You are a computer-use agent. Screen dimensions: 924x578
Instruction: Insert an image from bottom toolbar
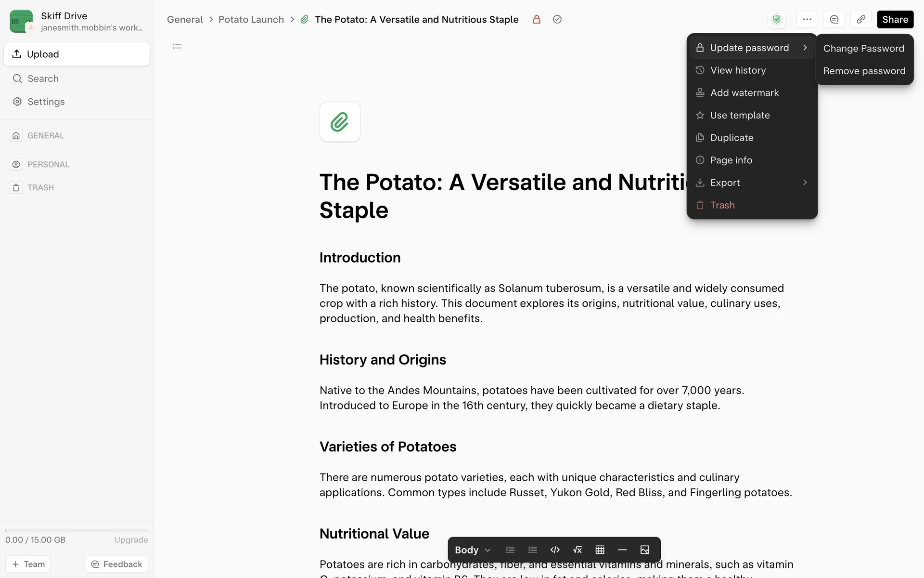pyautogui.click(x=645, y=550)
